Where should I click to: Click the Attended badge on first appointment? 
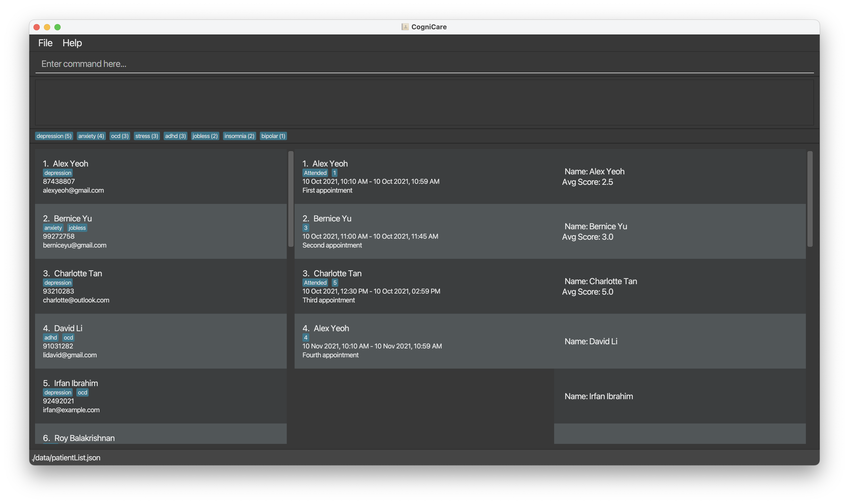coord(315,173)
